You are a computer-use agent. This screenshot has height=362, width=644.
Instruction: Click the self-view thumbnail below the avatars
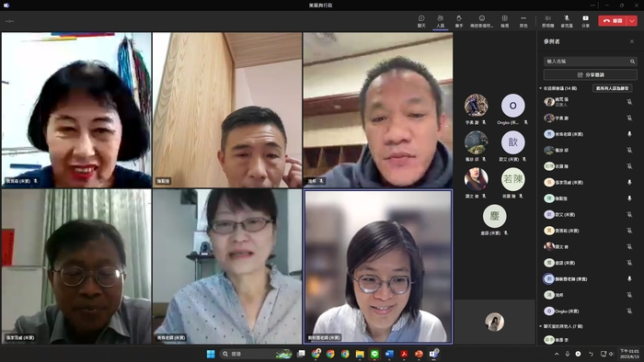(x=495, y=322)
